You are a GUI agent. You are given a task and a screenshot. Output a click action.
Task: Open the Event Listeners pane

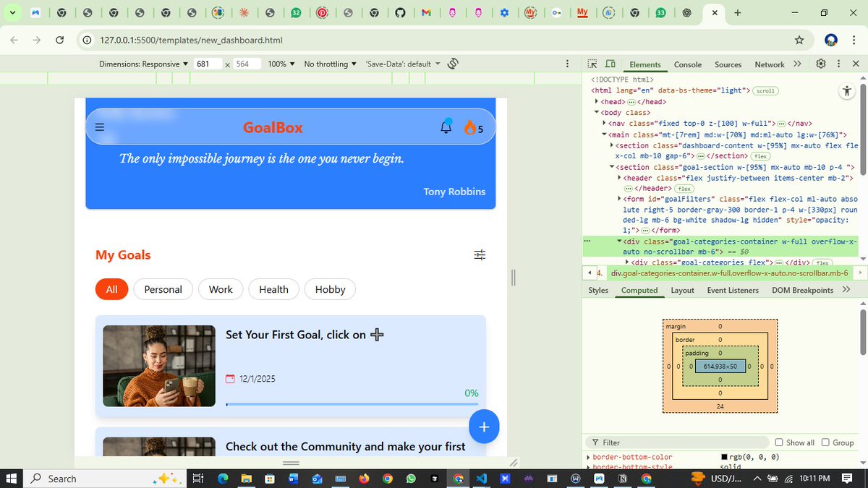733,290
